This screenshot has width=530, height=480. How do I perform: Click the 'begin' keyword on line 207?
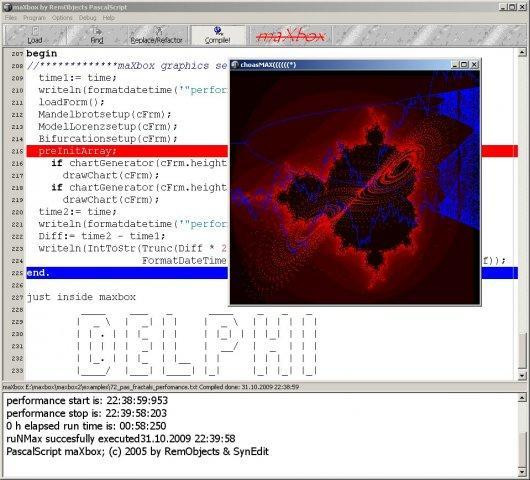42,53
